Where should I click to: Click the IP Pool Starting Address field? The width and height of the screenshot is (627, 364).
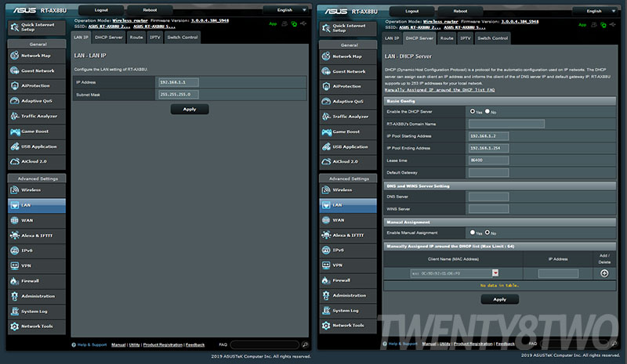(x=488, y=136)
